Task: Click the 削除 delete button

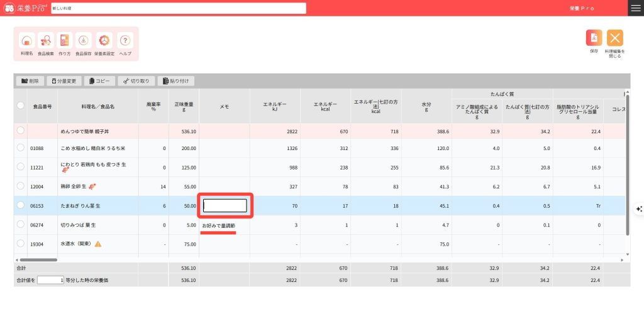Action: 30,81
